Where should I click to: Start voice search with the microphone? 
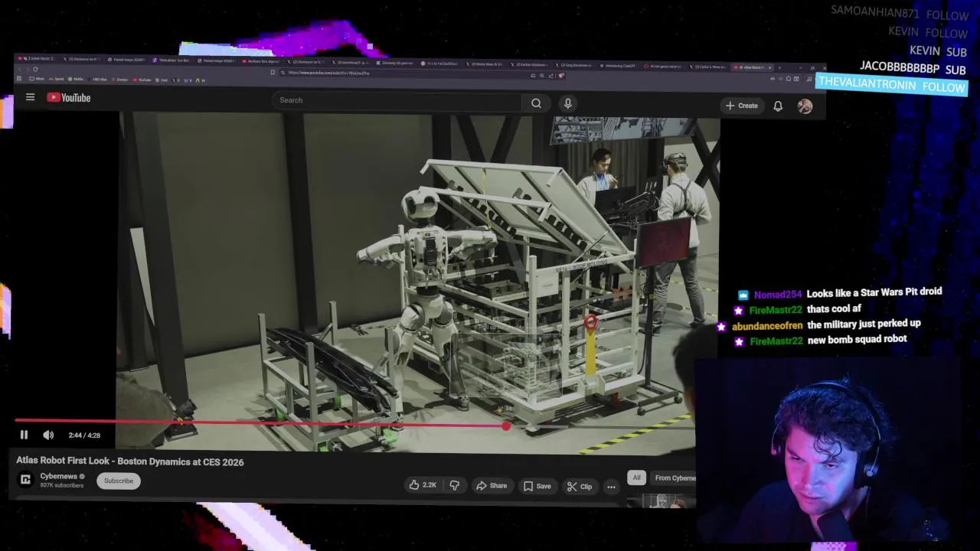(x=567, y=103)
